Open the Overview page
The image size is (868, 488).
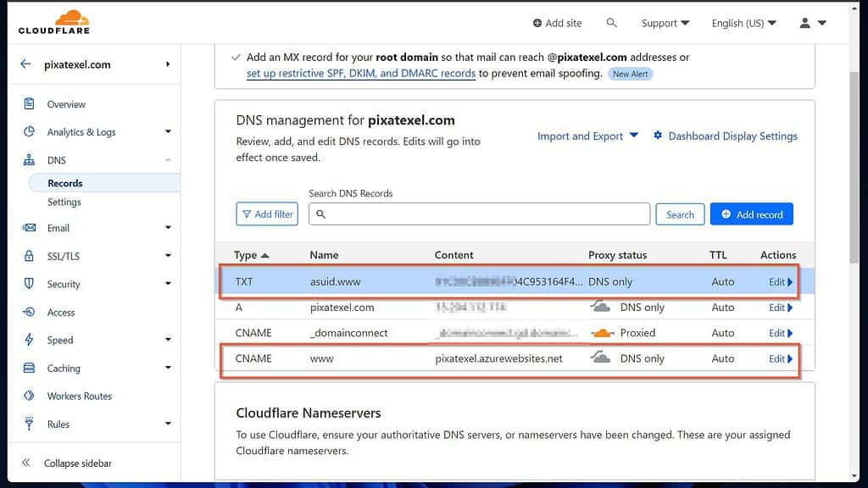pyautogui.click(x=66, y=104)
